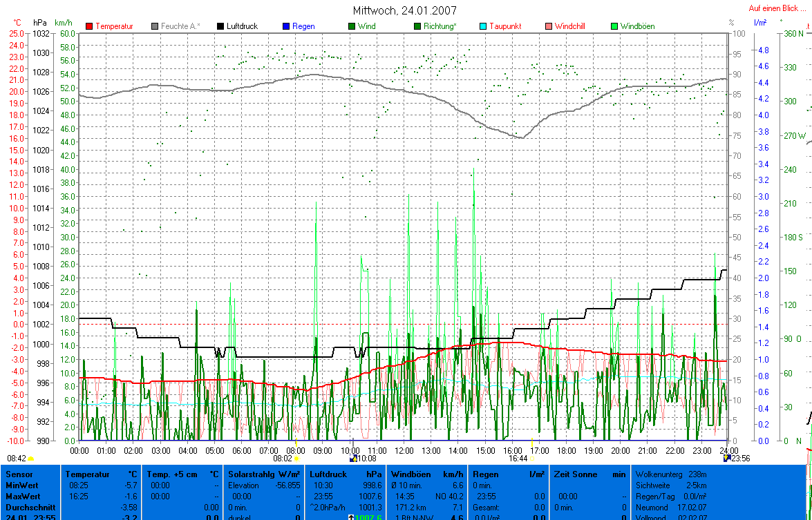Click the green pressure trend arrow icon

[351, 517]
